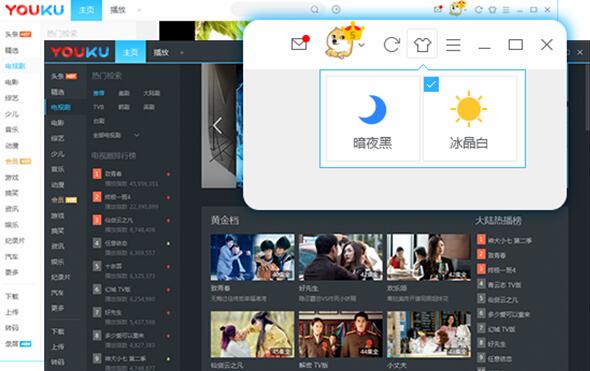Click the blue checkmark on 冰晶白

click(431, 84)
